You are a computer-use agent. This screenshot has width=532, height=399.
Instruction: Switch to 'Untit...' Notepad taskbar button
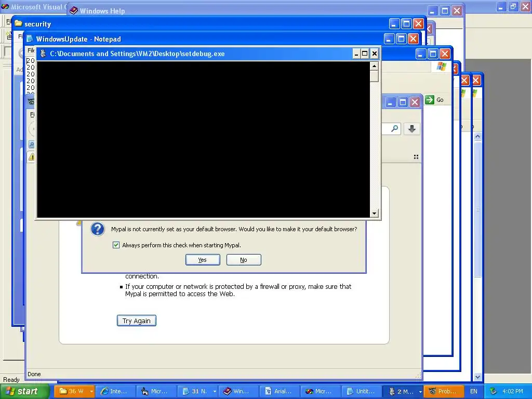point(362,391)
